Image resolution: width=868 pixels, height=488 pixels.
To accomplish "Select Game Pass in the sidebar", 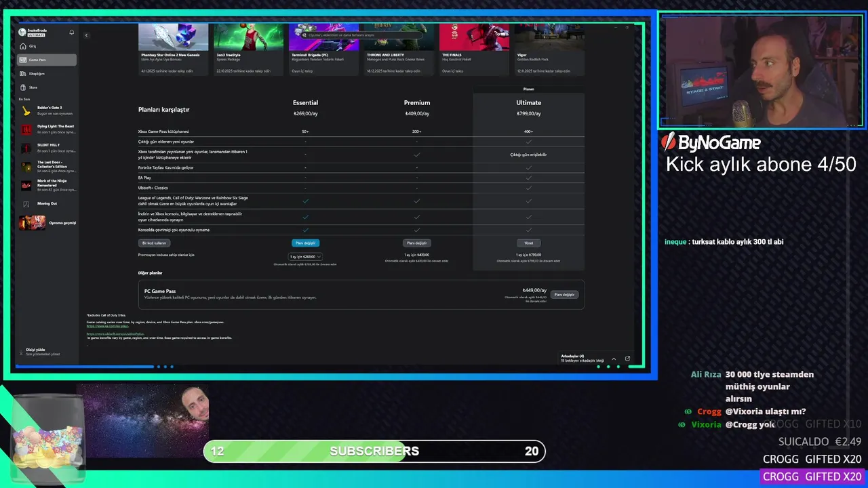I will pos(47,60).
